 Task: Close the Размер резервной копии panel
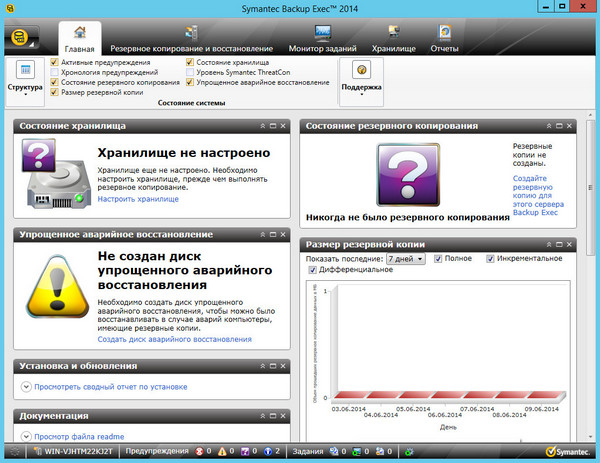tap(569, 245)
